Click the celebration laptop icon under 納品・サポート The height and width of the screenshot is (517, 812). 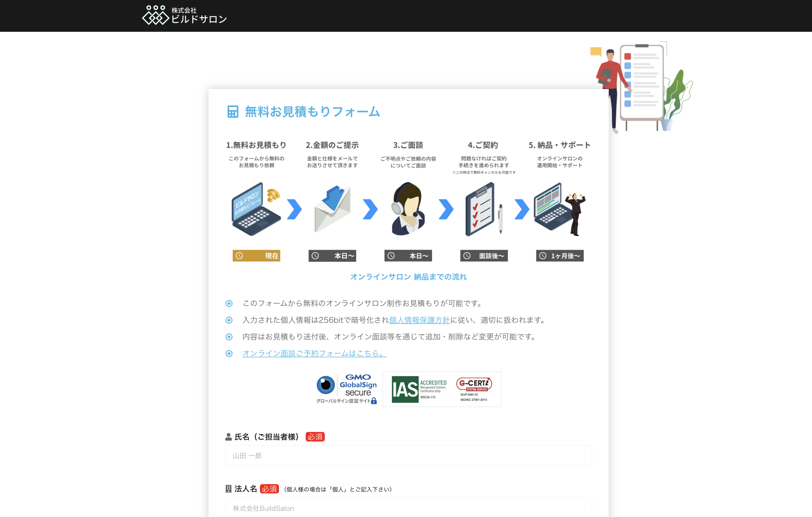(558, 209)
